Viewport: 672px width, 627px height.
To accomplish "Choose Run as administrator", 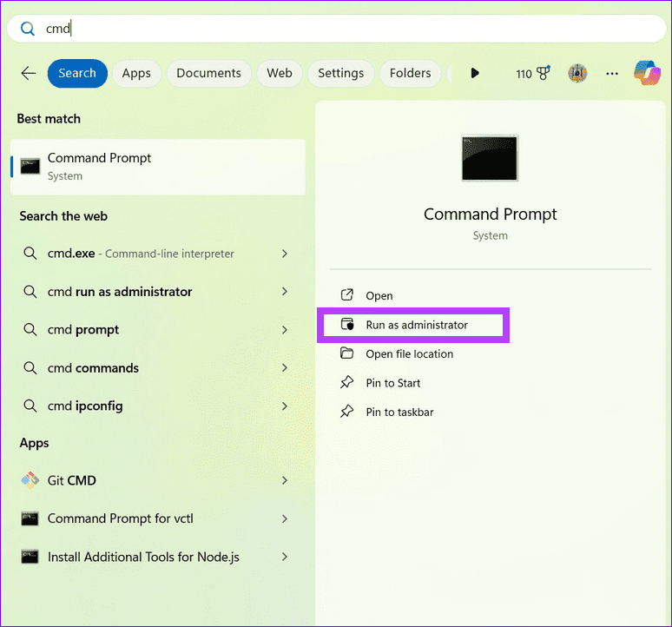I will coord(417,325).
